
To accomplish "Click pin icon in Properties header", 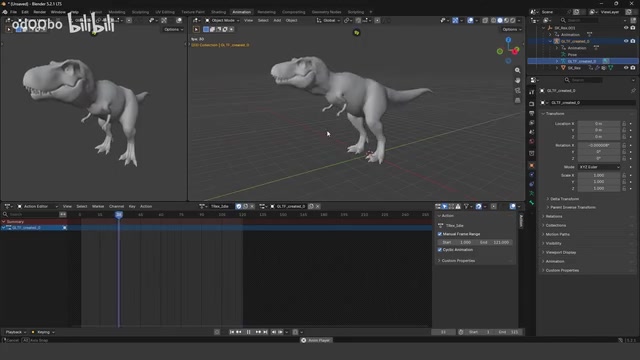I will 633,91.
